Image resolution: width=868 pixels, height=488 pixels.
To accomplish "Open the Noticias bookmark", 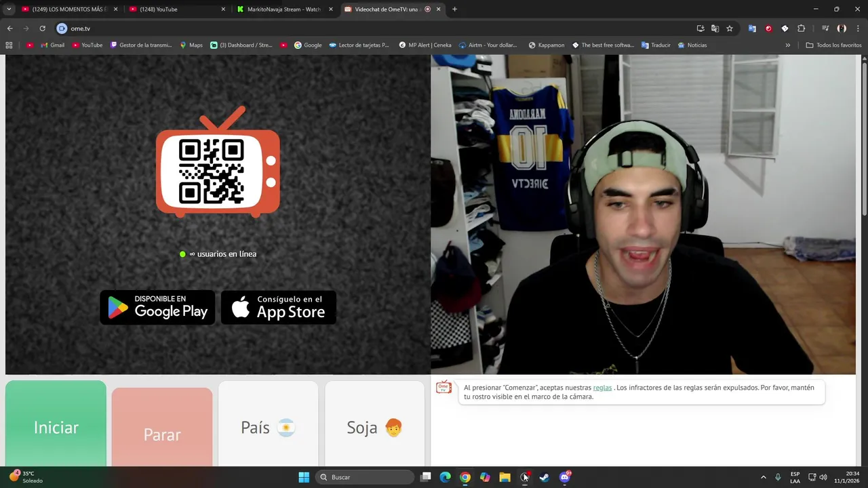I will coord(692,45).
